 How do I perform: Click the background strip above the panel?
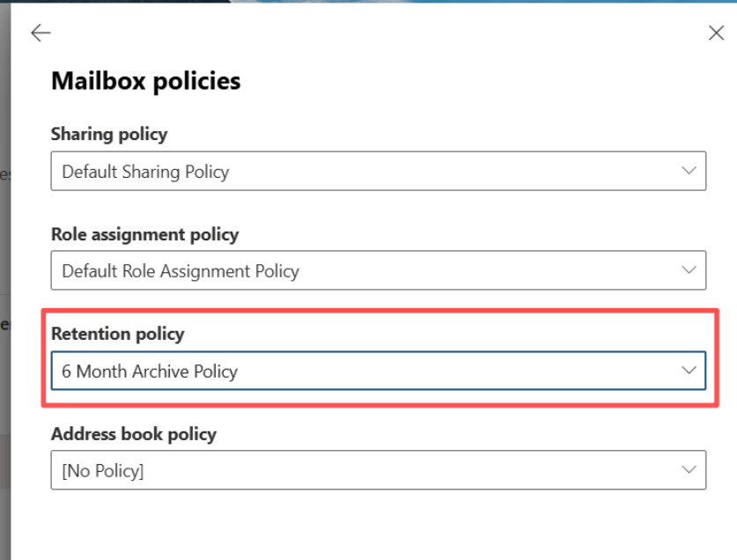pyautogui.click(x=352, y=1)
